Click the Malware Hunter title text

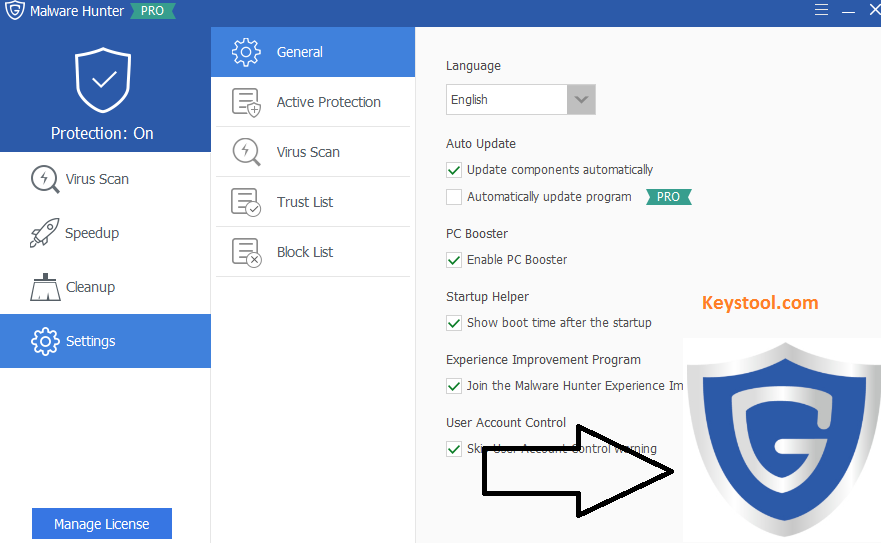click(77, 11)
